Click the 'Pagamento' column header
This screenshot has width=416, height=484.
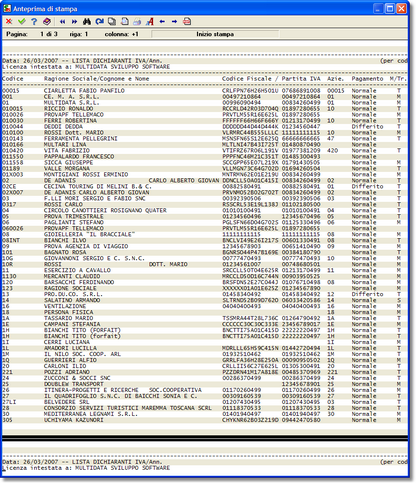pyautogui.click(x=368, y=79)
